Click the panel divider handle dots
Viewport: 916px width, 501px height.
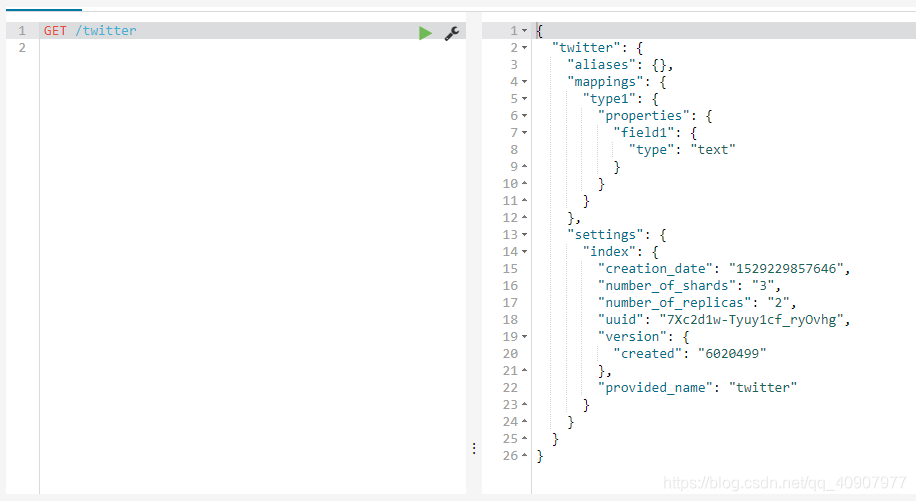[474, 448]
